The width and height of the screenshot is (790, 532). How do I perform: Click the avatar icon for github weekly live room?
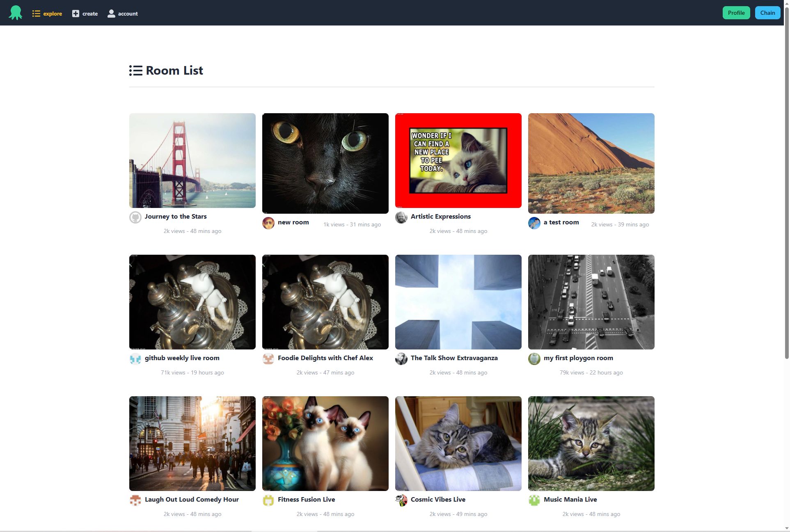tap(135, 358)
